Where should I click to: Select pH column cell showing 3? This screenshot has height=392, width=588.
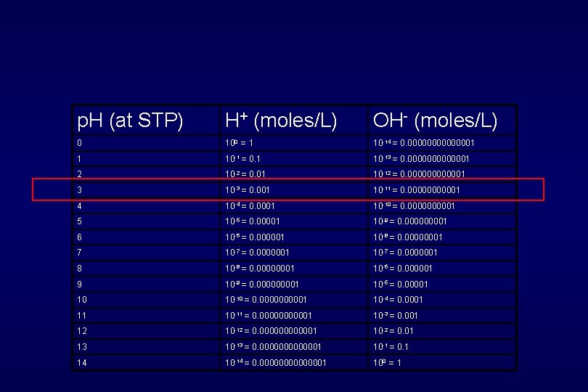click(x=80, y=189)
